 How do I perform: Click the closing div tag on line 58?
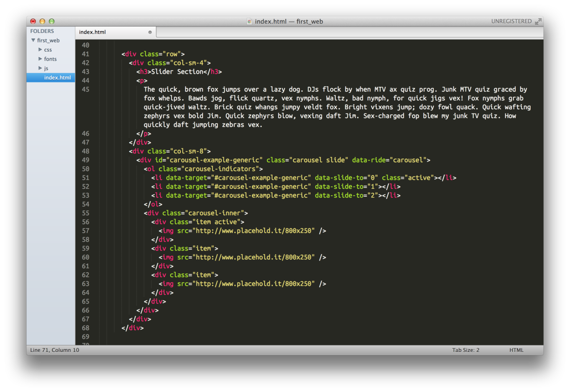pyautogui.click(x=162, y=240)
